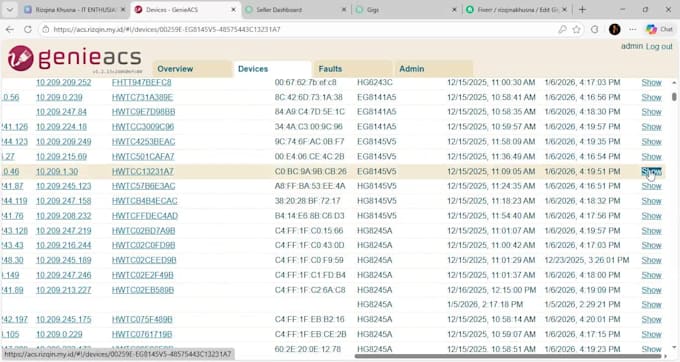
Task: Click Show for row dated 1/5/2026, 2:17:18 PM
Action: (651, 305)
